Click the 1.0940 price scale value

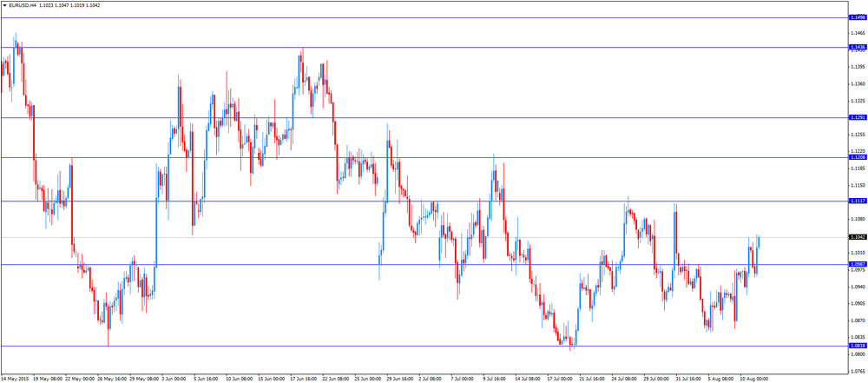tap(858, 287)
